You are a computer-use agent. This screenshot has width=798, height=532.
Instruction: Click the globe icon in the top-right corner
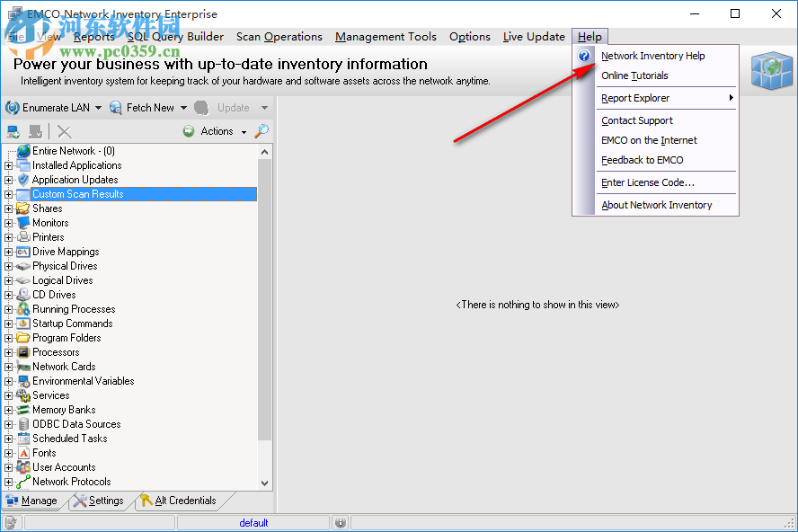point(772,70)
